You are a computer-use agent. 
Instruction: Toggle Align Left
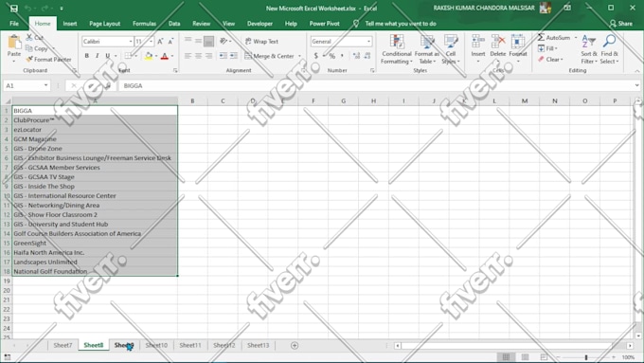point(188,56)
